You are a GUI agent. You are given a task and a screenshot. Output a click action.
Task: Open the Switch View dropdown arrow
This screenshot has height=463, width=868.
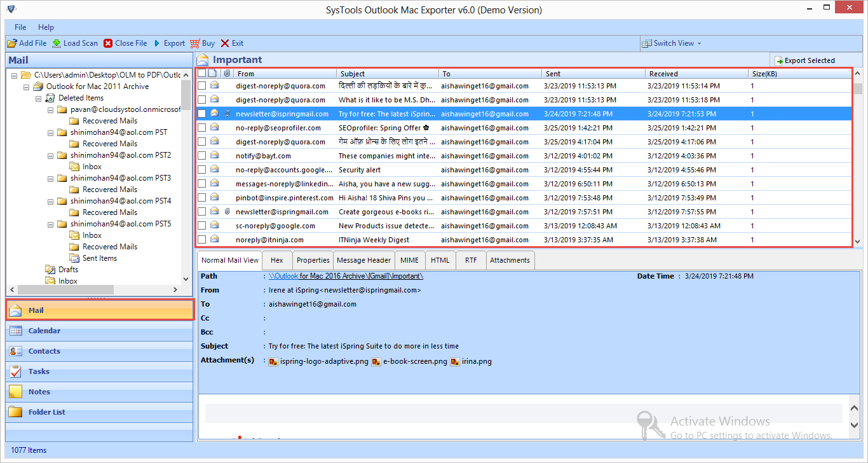point(700,43)
